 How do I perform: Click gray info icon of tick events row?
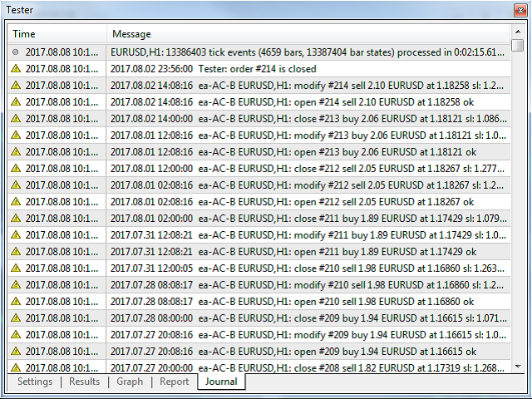pyautogui.click(x=16, y=52)
